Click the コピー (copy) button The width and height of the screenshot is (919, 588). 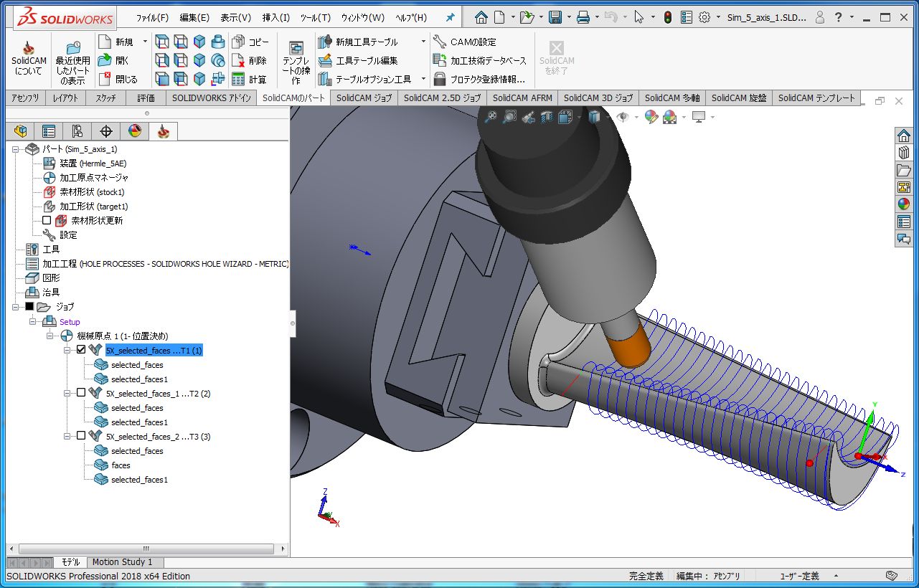tap(250, 42)
